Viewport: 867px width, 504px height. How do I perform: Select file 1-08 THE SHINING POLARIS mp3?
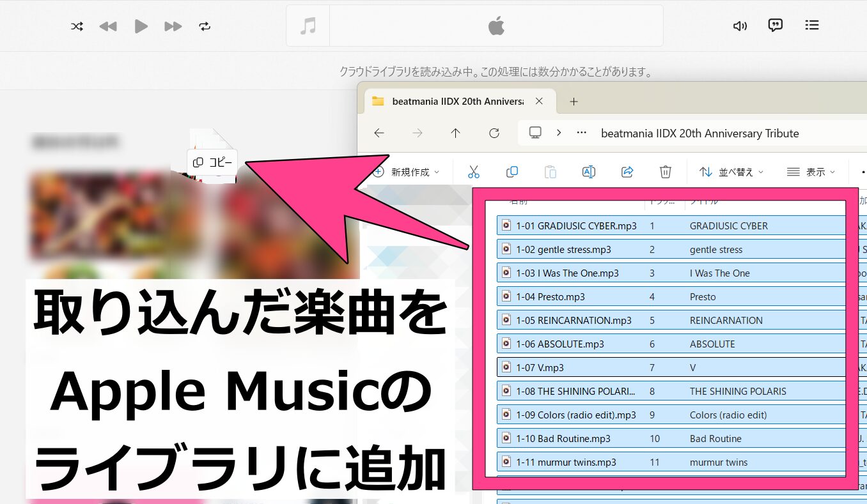tap(575, 391)
